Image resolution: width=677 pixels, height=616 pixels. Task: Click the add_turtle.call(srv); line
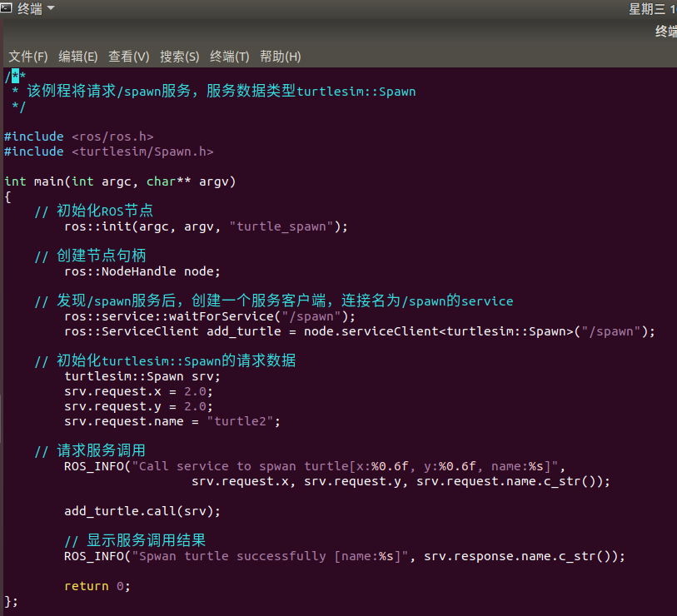tap(142, 511)
